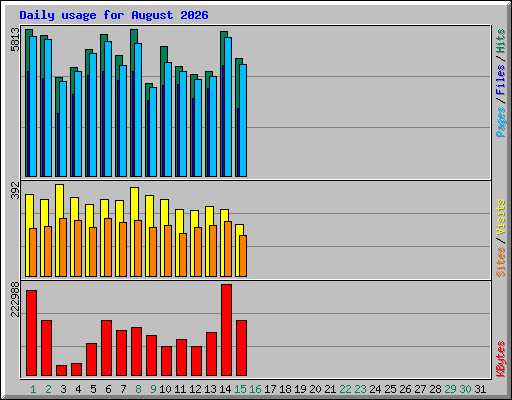This screenshot has width=512, height=400.
Task: Click the short red KBytes bar for day 3
Action: click(61, 371)
